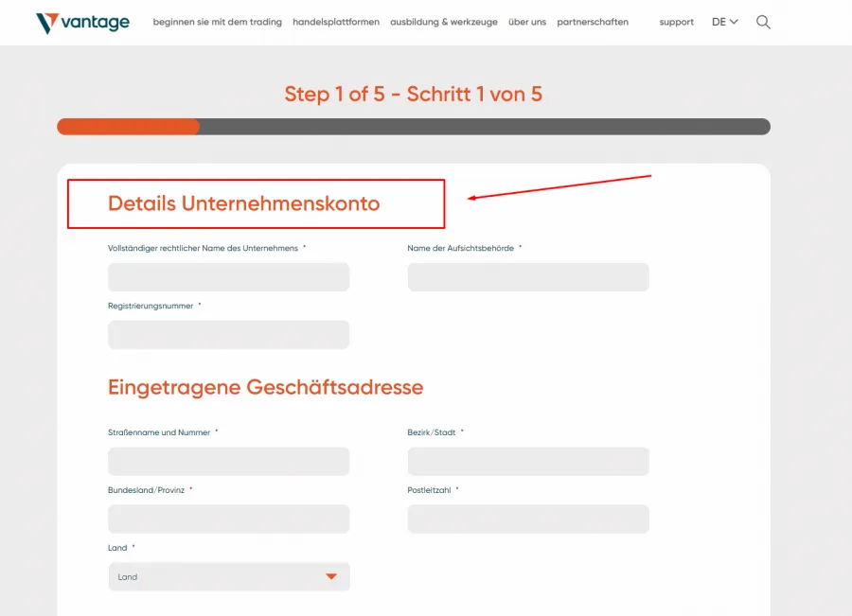Click the chevron next to DE
Viewport: 852px width, 616px height.
pos(735,21)
